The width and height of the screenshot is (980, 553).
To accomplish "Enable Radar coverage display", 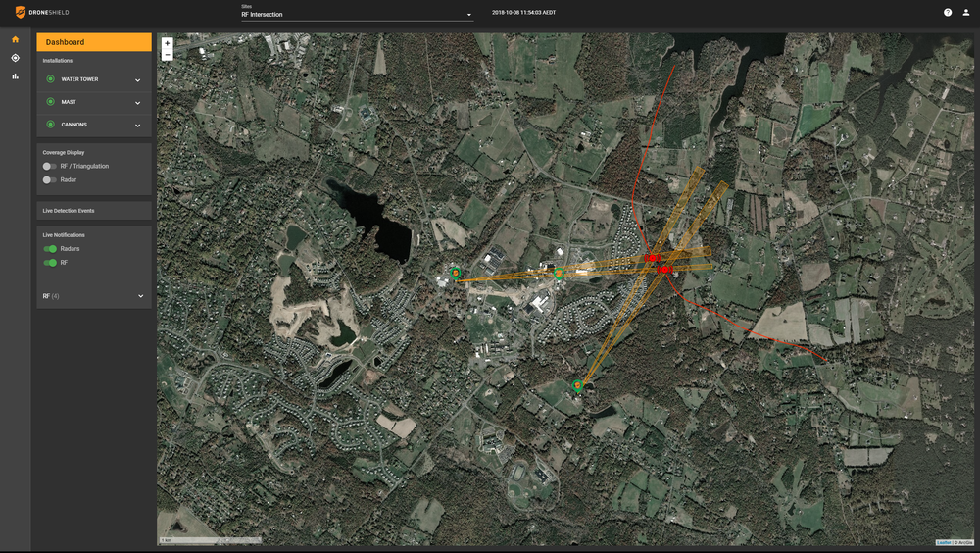I will 49,180.
